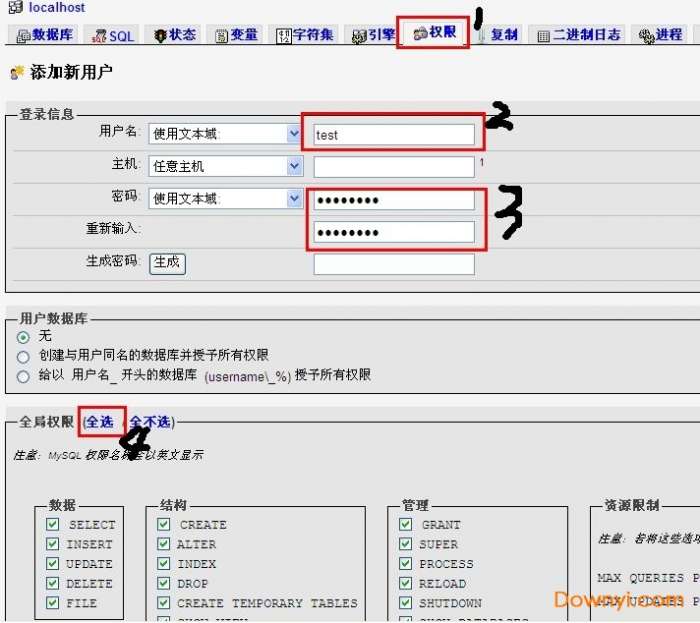Switch to the 变量 tab
The image size is (700, 623).
[x=237, y=35]
